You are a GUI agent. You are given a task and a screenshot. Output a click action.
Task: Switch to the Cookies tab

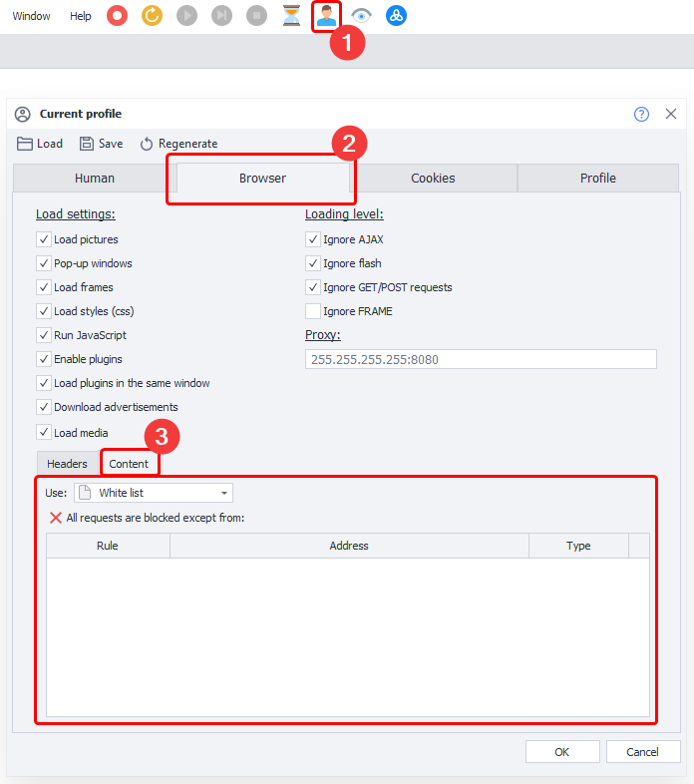(x=433, y=179)
